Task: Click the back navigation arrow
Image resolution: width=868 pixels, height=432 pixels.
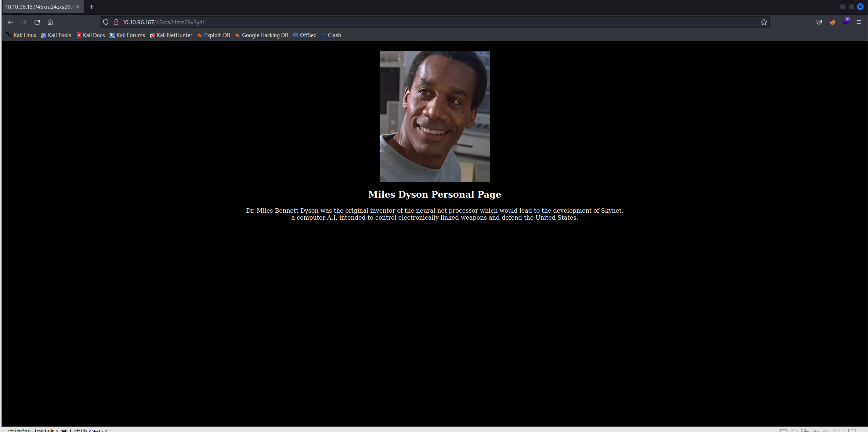Action: pos(10,22)
